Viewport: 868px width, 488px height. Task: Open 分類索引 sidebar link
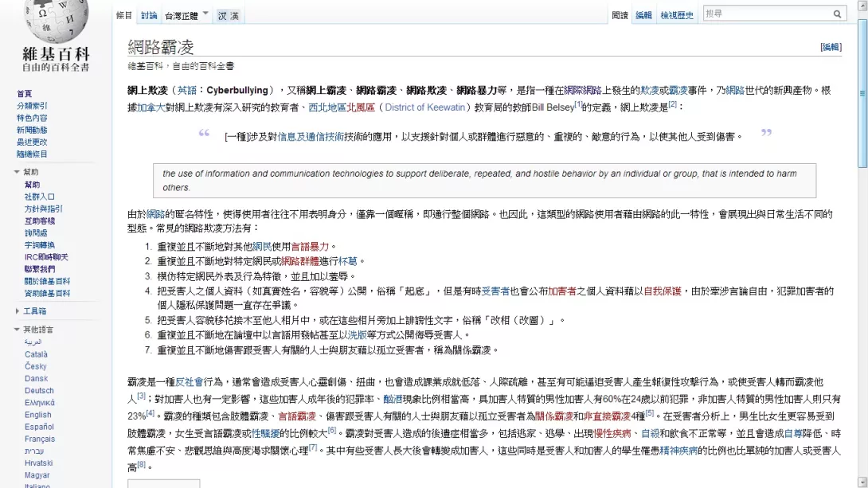coord(32,106)
